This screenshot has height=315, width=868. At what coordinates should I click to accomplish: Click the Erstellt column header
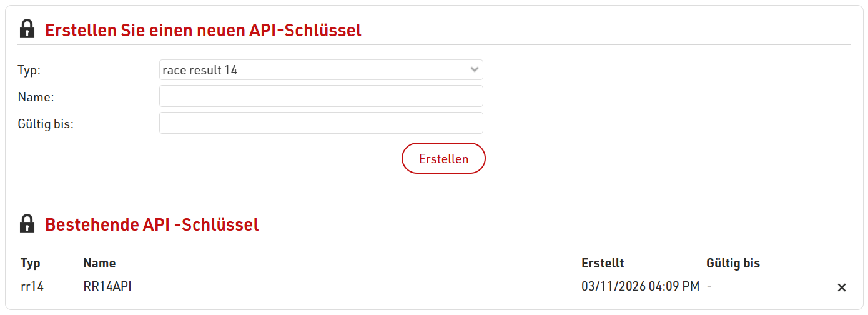click(x=603, y=263)
